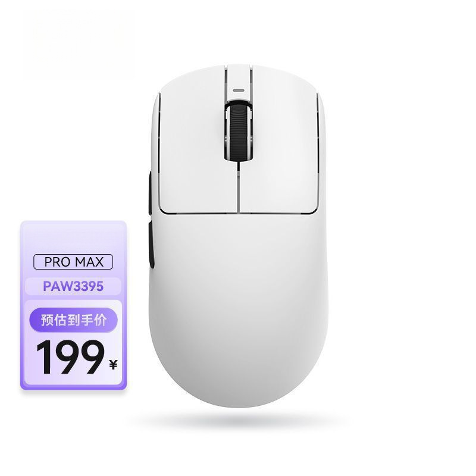
Task: Click the upper black side button on the mouse
Action: click(x=151, y=193)
